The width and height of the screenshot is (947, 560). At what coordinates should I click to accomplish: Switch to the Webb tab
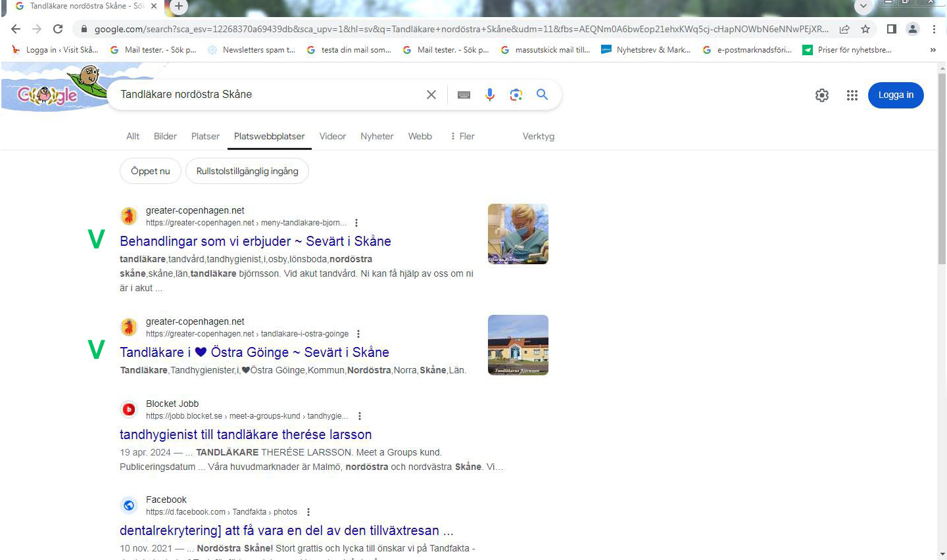coord(420,136)
